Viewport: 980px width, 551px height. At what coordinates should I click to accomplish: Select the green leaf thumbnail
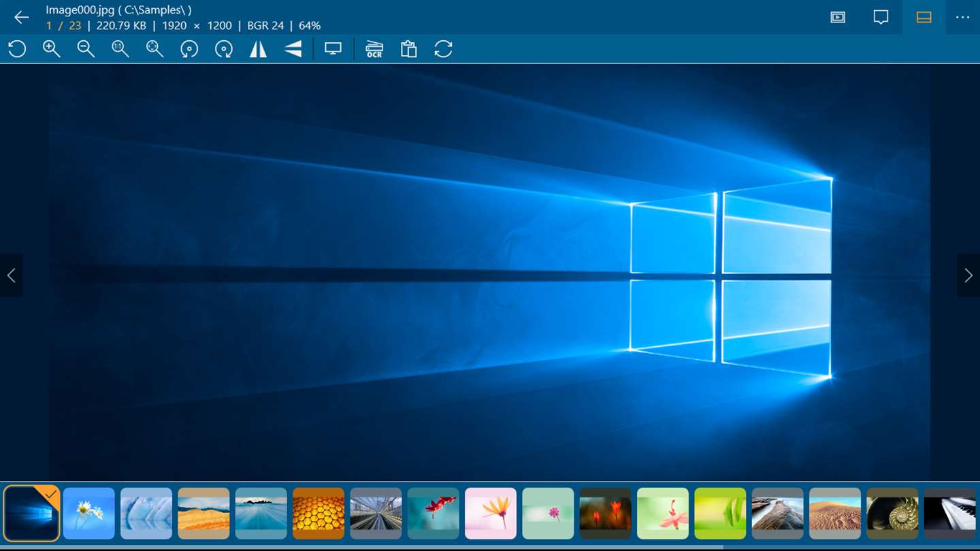tap(720, 514)
